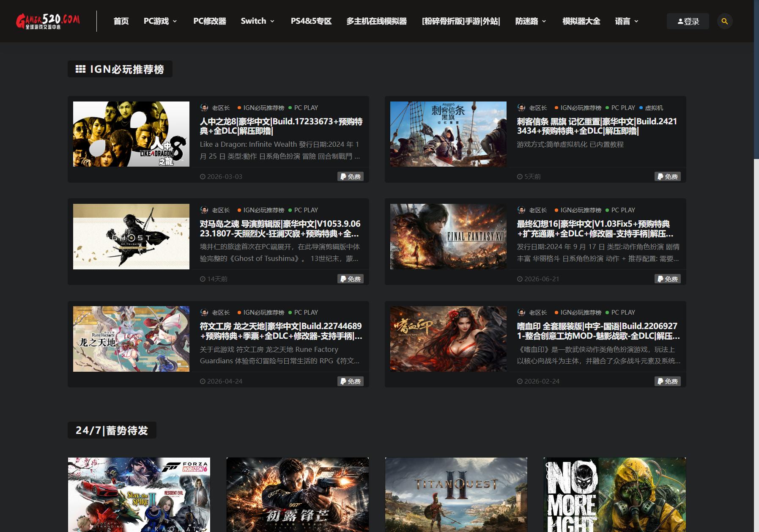This screenshot has width=759, height=532.
Task: Go to the 首页 menu item
Action: click(x=121, y=21)
